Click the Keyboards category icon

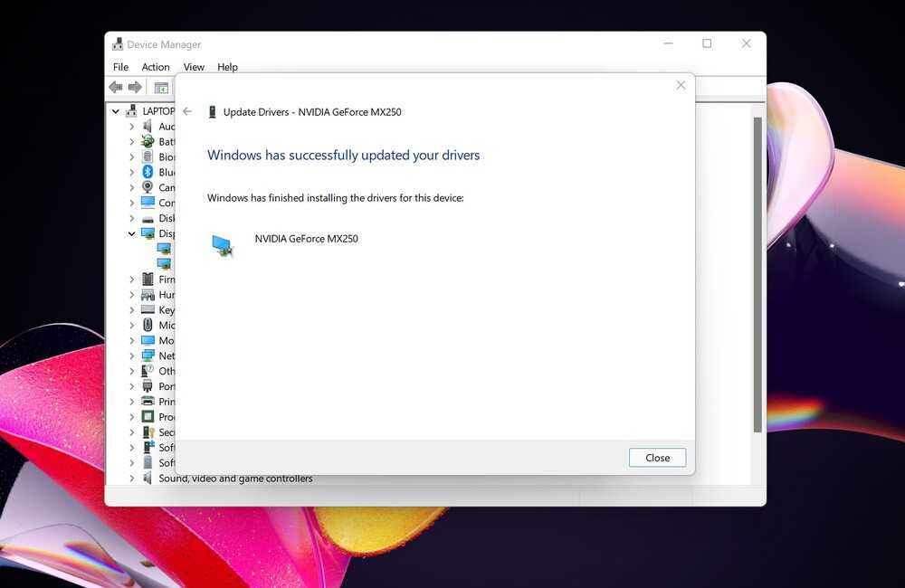(x=148, y=309)
